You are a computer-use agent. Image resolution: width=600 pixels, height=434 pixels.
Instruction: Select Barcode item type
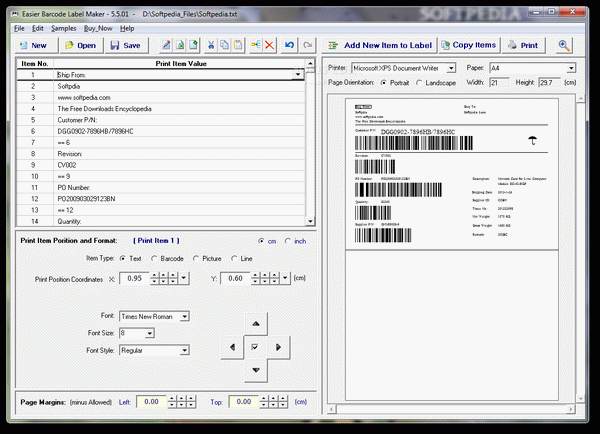coord(154,259)
